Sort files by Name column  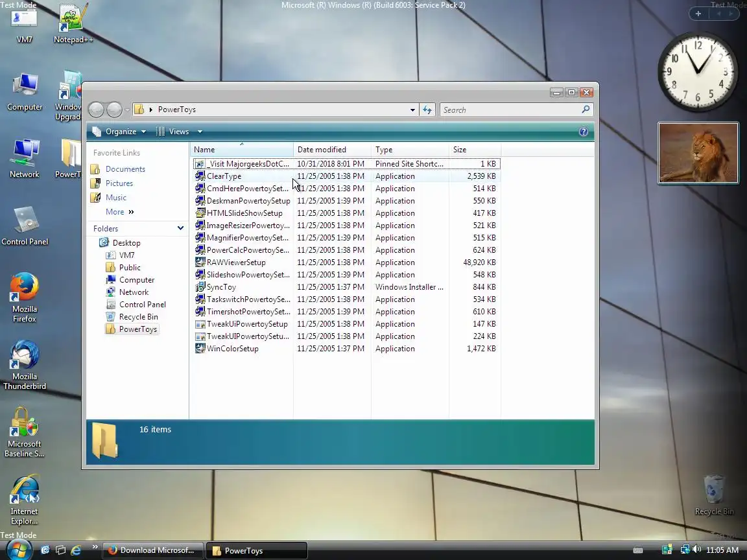[242, 150]
